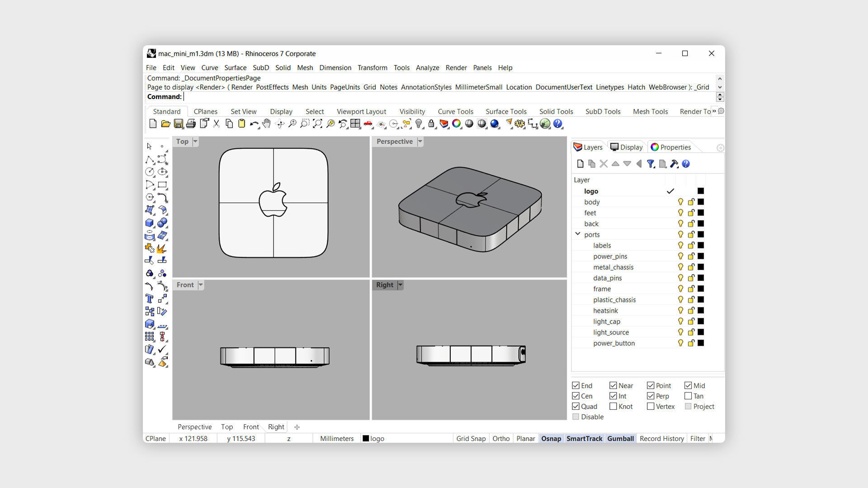Open the Surface menu

(x=236, y=68)
